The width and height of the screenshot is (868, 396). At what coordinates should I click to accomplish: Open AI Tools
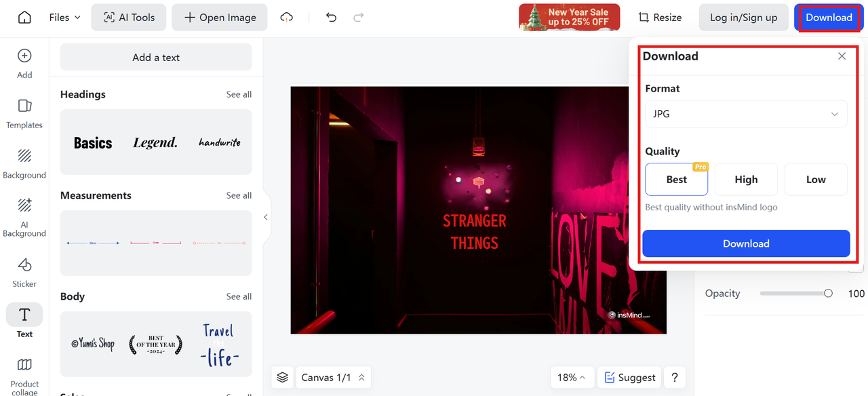tap(129, 18)
